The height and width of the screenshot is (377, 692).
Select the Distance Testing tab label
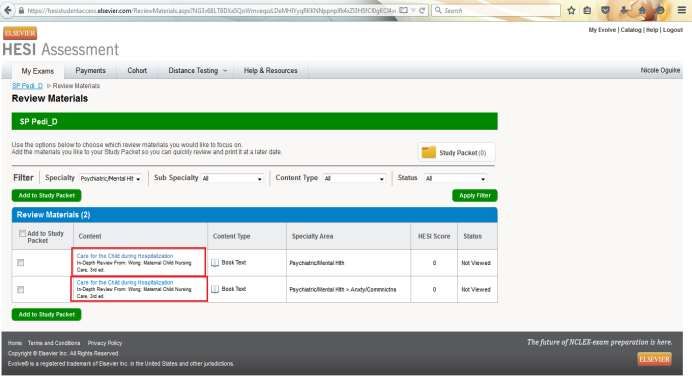coord(193,71)
